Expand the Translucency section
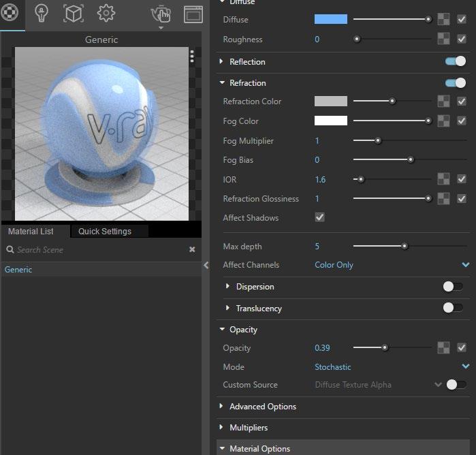The image size is (476, 455). pyautogui.click(x=227, y=308)
